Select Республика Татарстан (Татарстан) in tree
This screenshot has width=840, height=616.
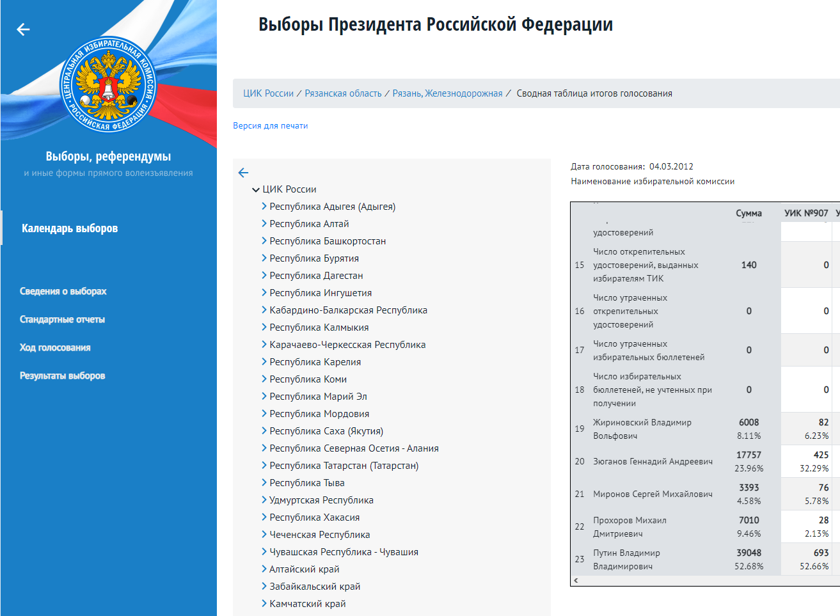point(344,466)
